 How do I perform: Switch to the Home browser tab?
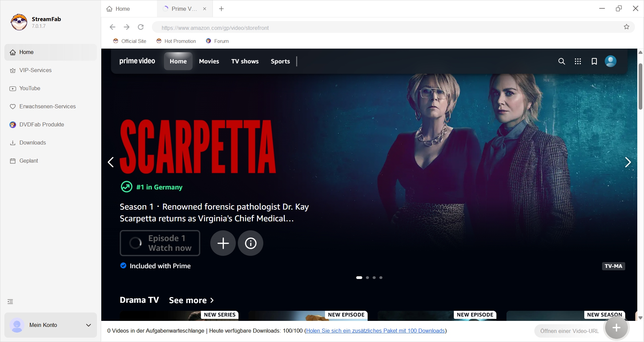pos(122,9)
